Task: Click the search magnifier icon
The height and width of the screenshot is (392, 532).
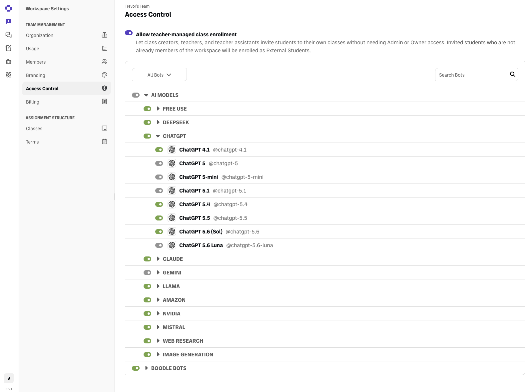Action: tap(513, 74)
